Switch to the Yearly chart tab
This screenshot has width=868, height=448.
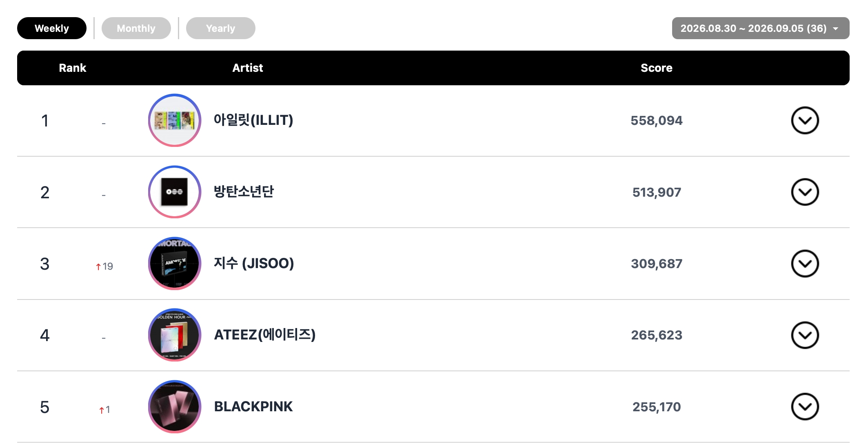pos(220,28)
